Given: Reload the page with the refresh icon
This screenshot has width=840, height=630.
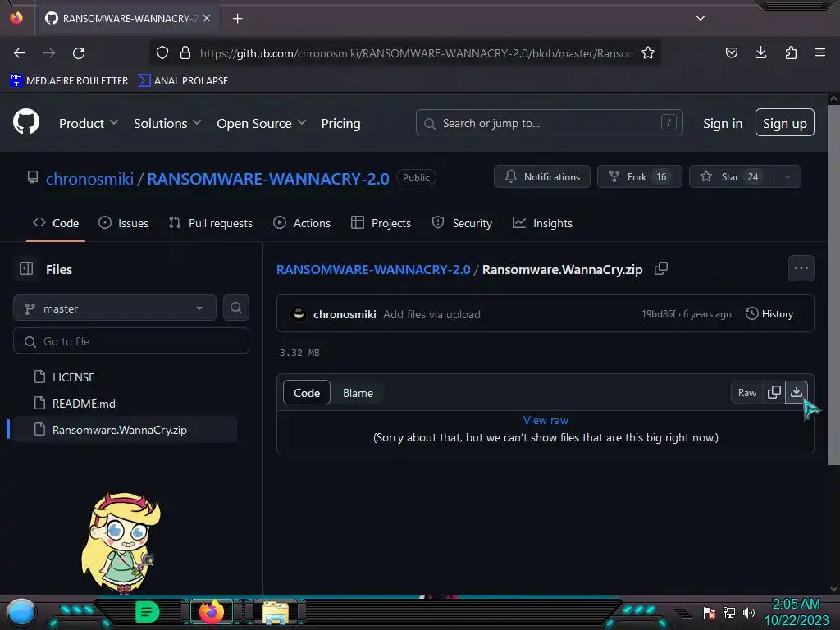Looking at the screenshot, I should click(79, 53).
